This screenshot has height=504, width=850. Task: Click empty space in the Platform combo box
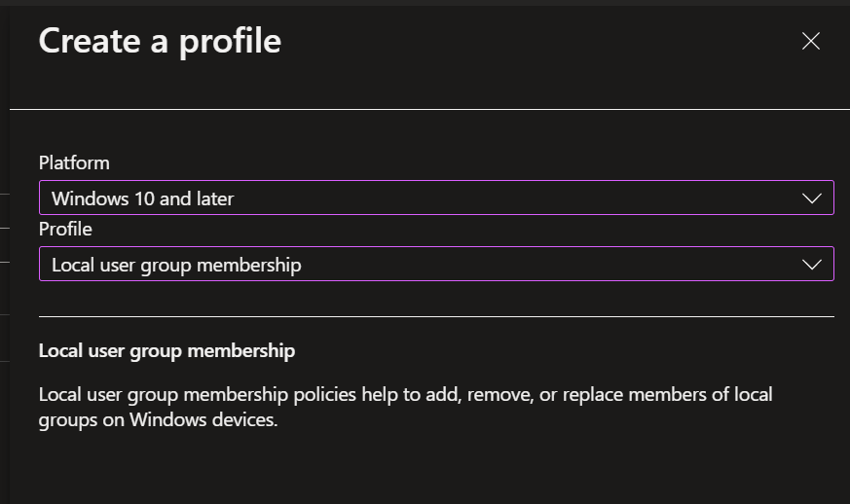click(516, 198)
